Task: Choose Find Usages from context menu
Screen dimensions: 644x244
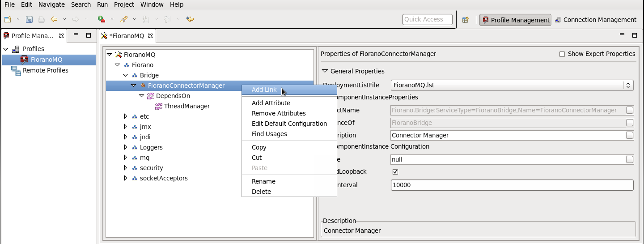Action: tap(289, 134)
